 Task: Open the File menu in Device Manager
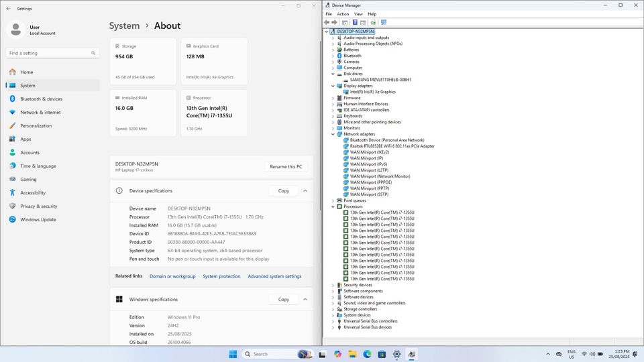tap(329, 14)
